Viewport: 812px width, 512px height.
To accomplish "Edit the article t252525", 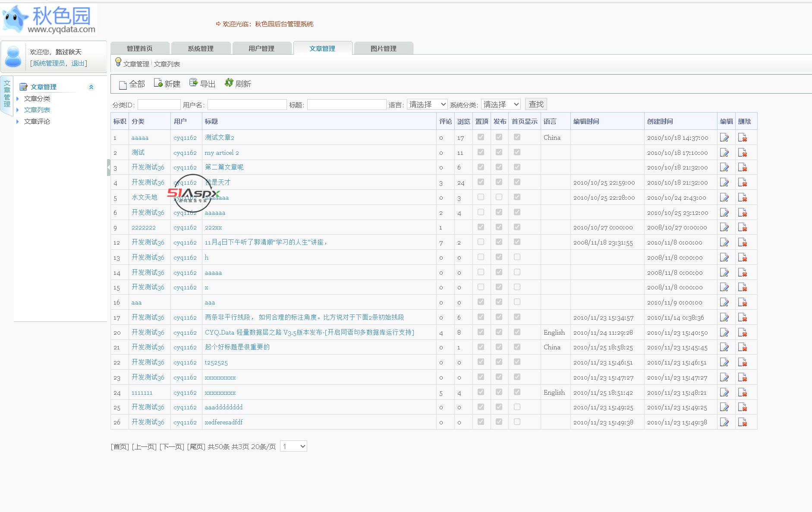I will [724, 362].
